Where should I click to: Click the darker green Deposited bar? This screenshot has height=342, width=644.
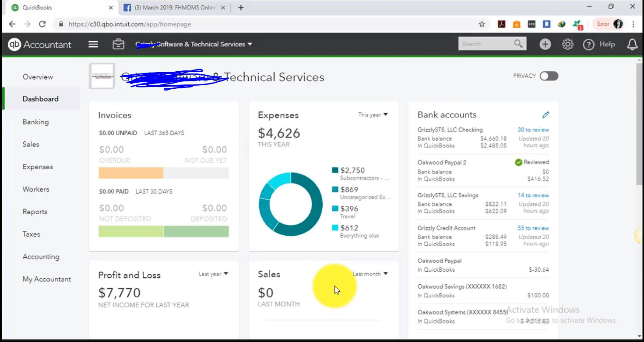coord(196,231)
